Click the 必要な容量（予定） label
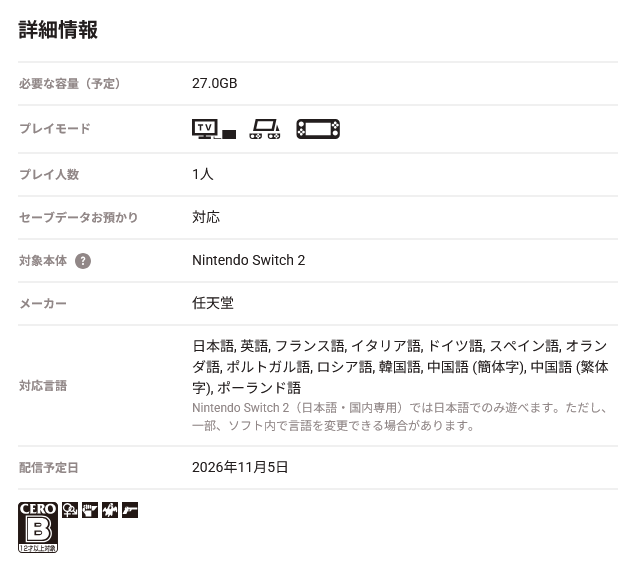This screenshot has width=634, height=562. (x=70, y=84)
